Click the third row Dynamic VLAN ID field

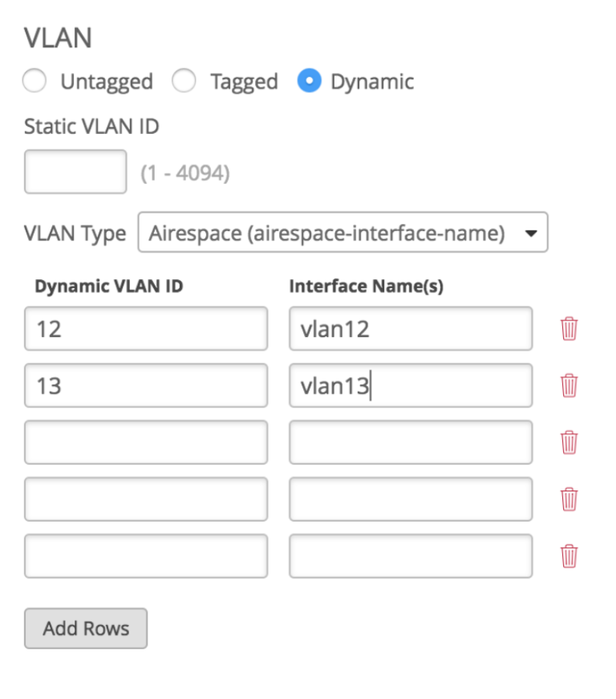point(146,442)
